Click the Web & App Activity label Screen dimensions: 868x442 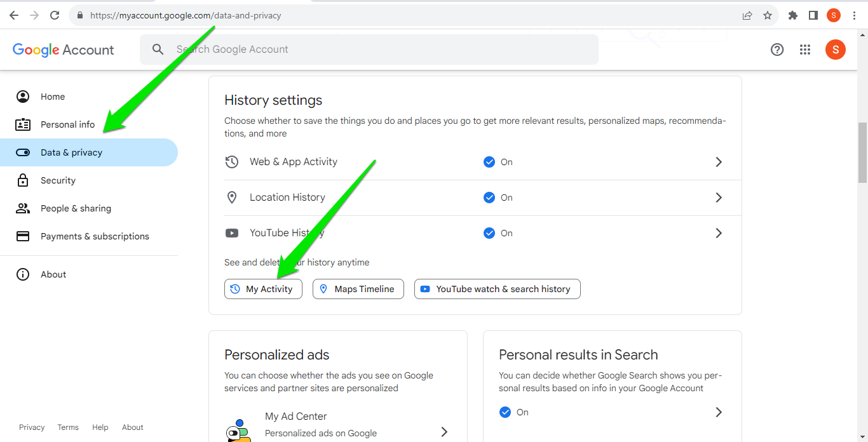[294, 162]
